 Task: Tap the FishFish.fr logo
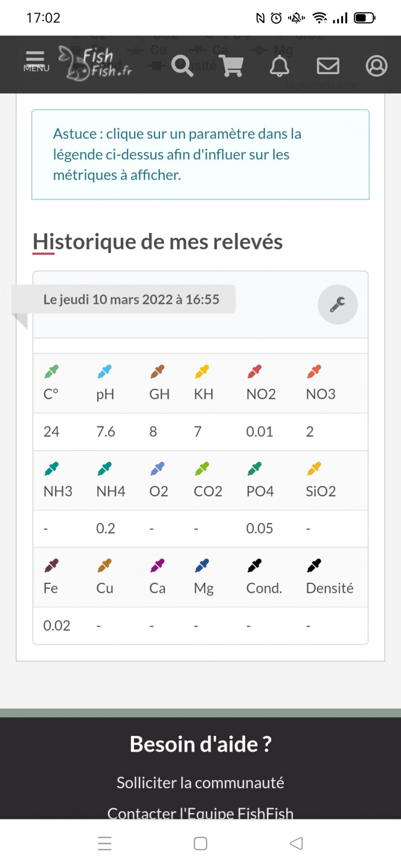[x=95, y=62]
